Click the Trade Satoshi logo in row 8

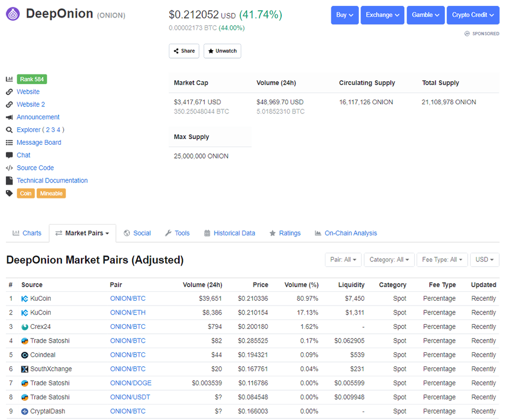(25, 398)
